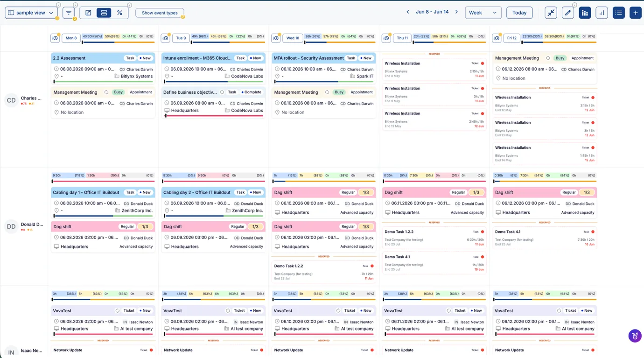Click info icon above the filter button
This screenshot has width=644, height=358.
(75, 5)
